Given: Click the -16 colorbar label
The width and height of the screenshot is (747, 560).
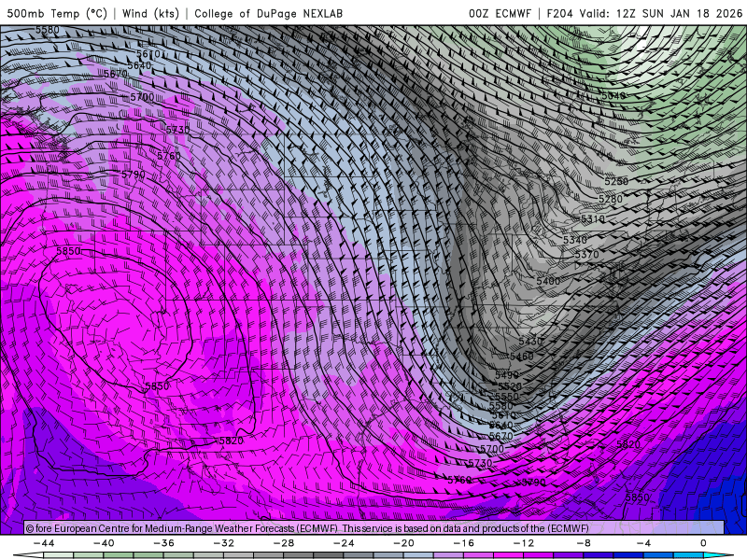Looking at the screenshot, I should tap(464, 543).
